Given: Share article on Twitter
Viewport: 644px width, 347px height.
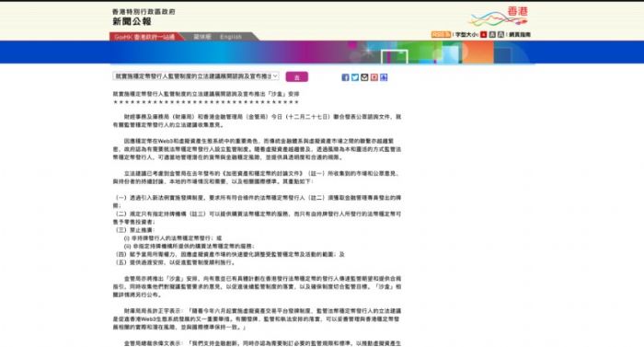Looking at the screenshot, I should 355,77.
